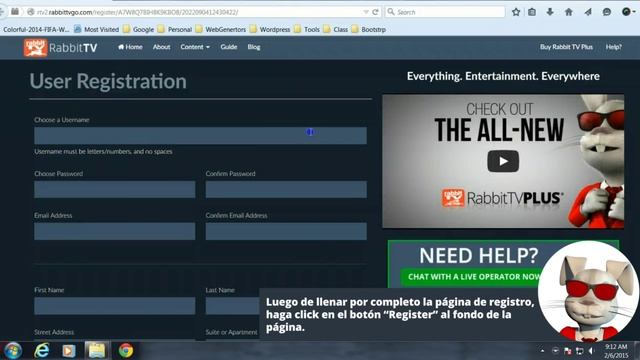Open the Blog page
The height and width of the screenshot is (360, 640).
(x=253, y=47)
